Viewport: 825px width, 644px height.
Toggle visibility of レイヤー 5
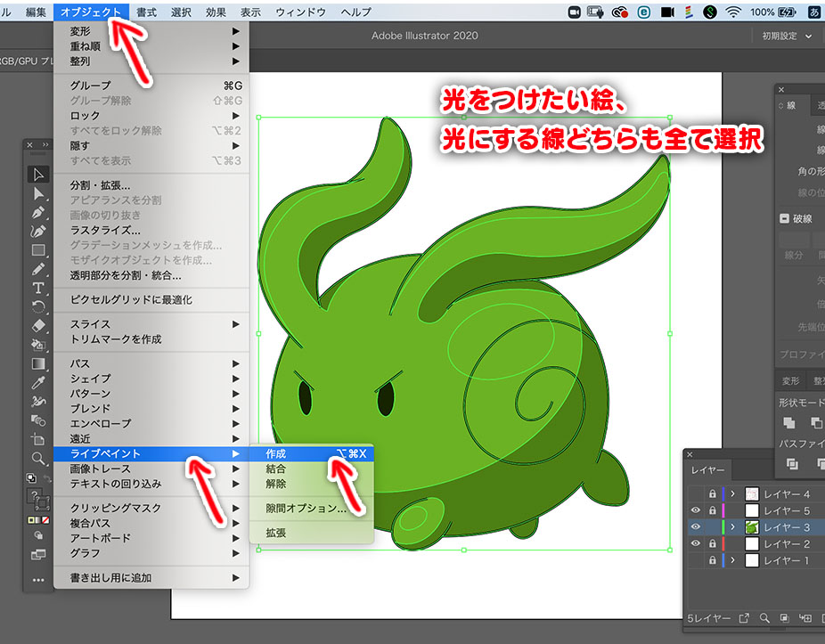(x=696, y=510)
